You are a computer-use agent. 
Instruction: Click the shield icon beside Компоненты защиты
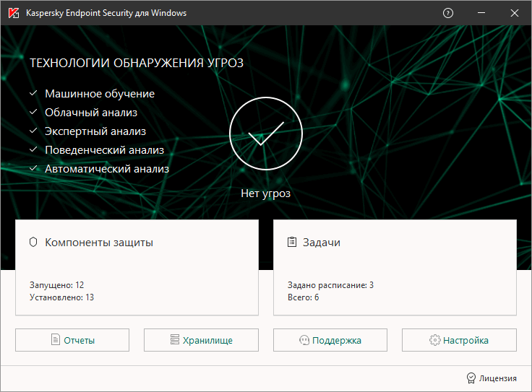pos(33,243)
